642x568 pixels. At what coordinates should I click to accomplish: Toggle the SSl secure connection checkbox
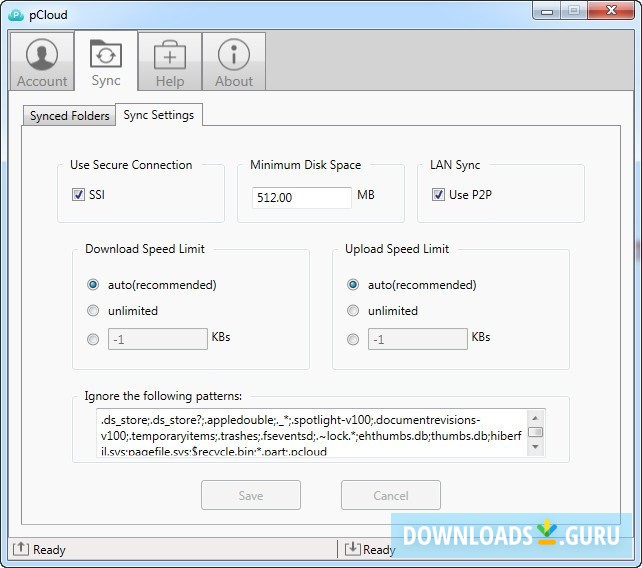(x=78, y=195)
